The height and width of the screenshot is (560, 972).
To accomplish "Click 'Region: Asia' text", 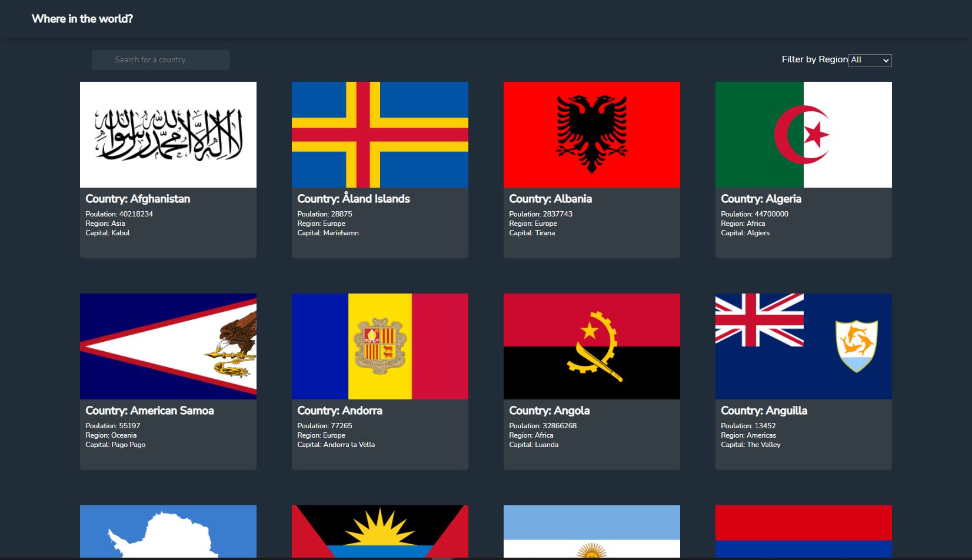I will (105, 224).
